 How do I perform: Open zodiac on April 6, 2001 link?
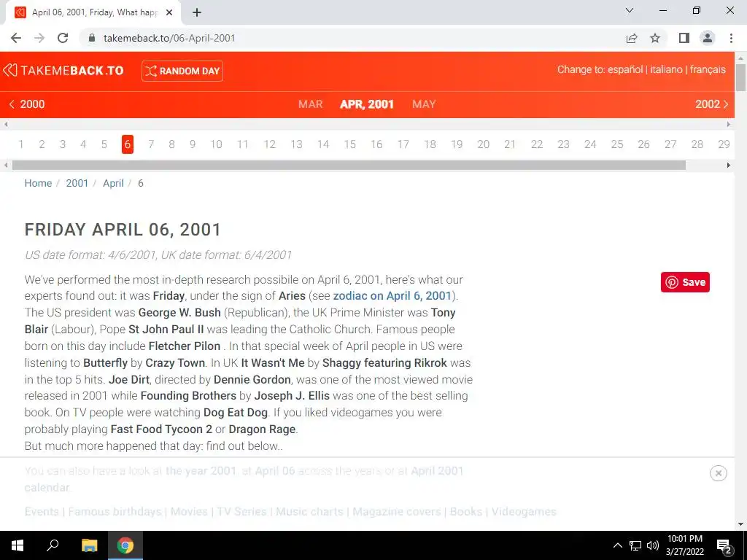(392, 296)
